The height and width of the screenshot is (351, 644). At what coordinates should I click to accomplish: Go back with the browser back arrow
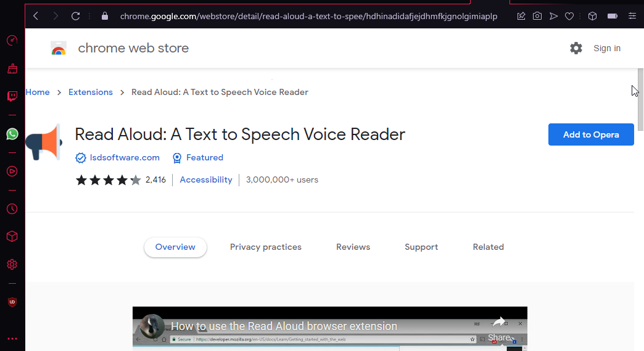click(x=36, y=16)
